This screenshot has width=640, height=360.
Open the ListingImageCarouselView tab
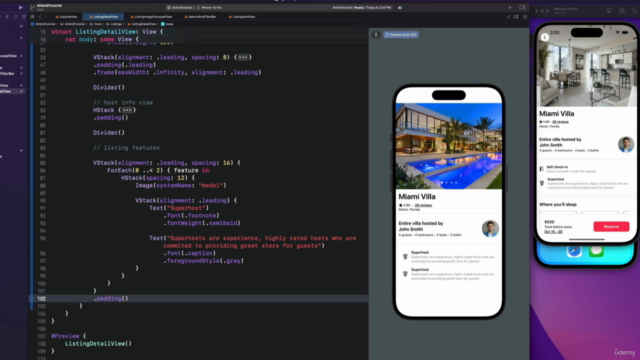(x=151, y=17)
